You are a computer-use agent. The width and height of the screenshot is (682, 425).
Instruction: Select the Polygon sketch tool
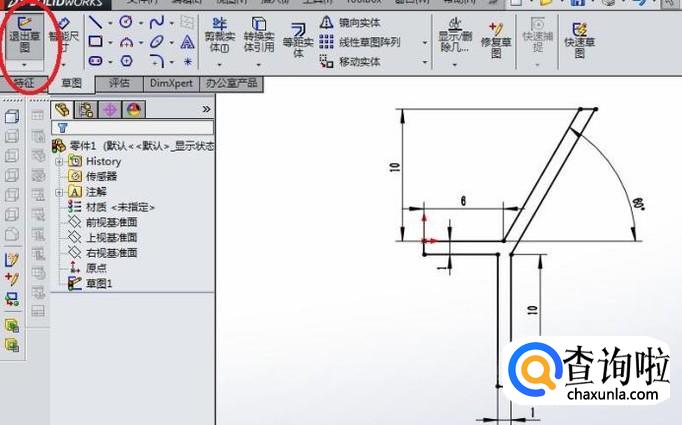(x=126, y=61)
